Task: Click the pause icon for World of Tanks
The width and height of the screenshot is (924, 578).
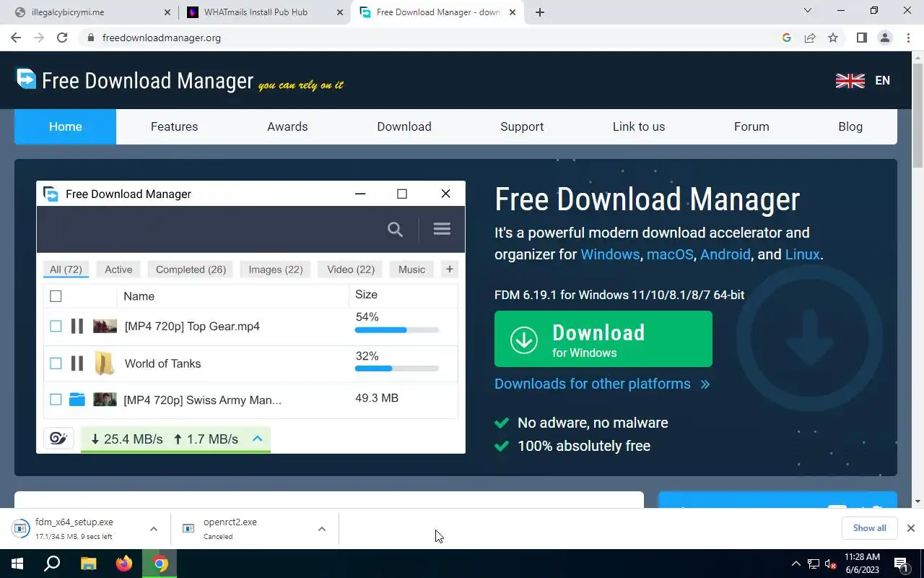Action: pyautogui.click(x=77, y=363)
